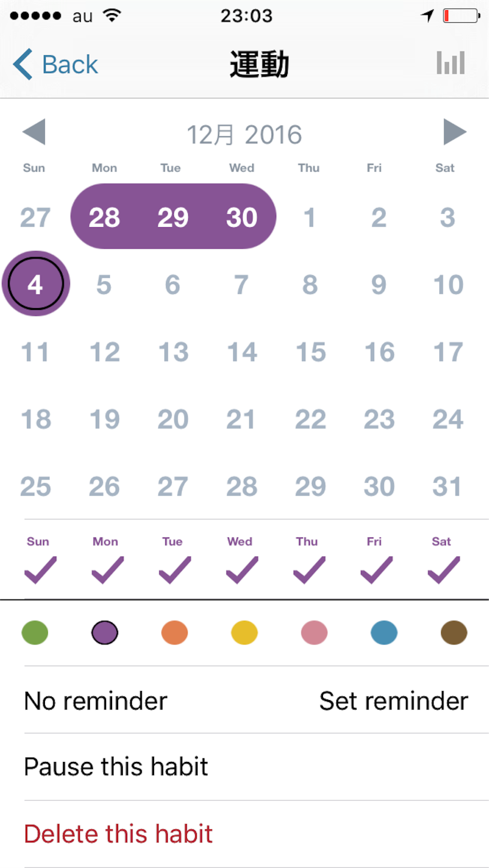The width and height of the screenshot is (489, 868).
Task: Tap the Back chevron icon
Action: (x=23, y=64)
